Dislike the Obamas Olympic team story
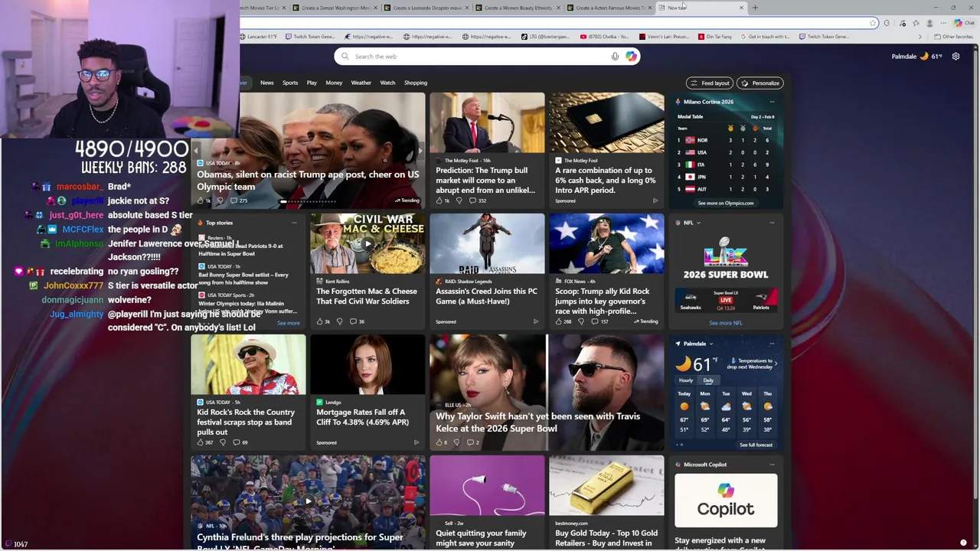 [220, 201]
